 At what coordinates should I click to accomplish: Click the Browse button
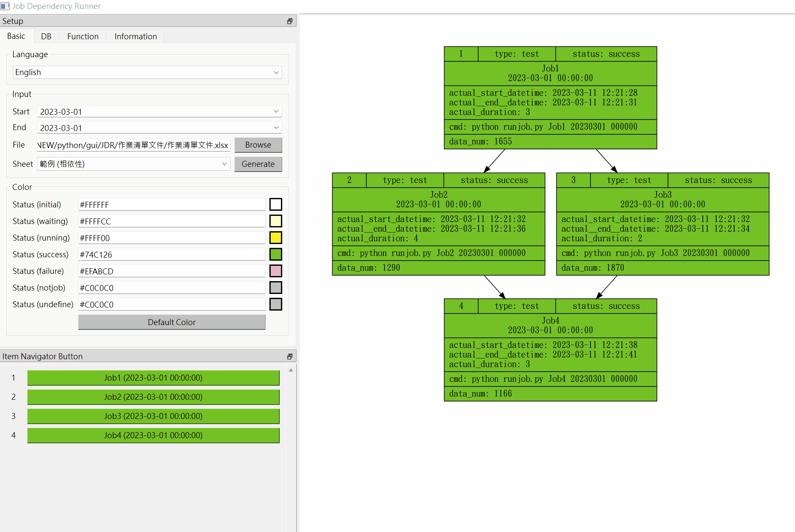[x=258, y=145]
